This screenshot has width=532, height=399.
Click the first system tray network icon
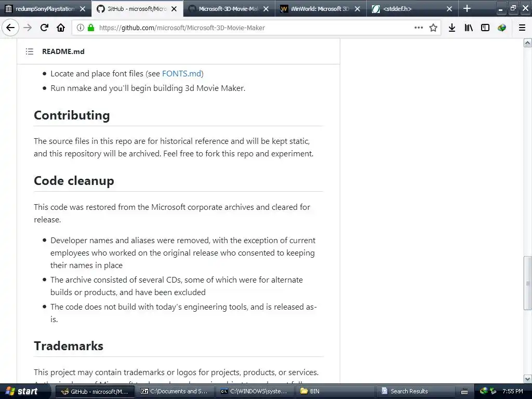[484, 391]
